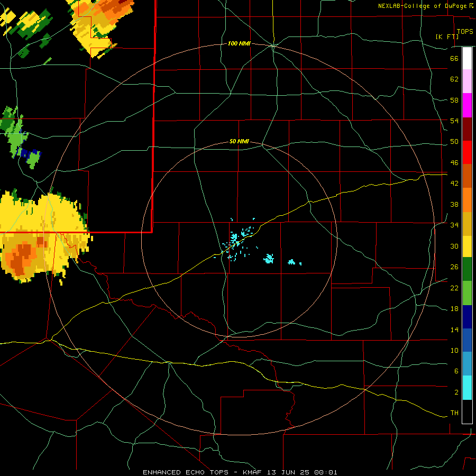Click legend value 62
This screenshot has height=476, width=476.
point(454,79)
